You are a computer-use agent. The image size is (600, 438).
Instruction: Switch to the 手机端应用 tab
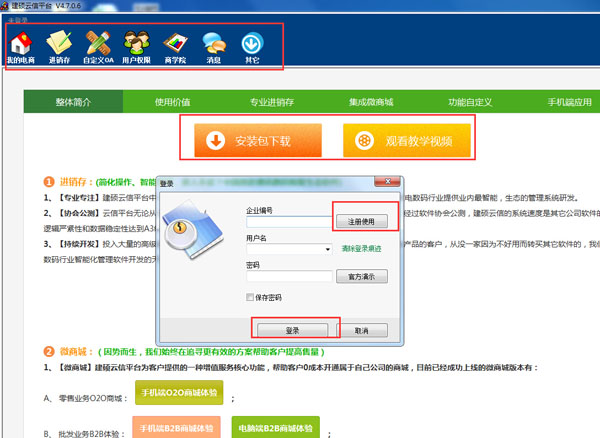click(569, 102)
